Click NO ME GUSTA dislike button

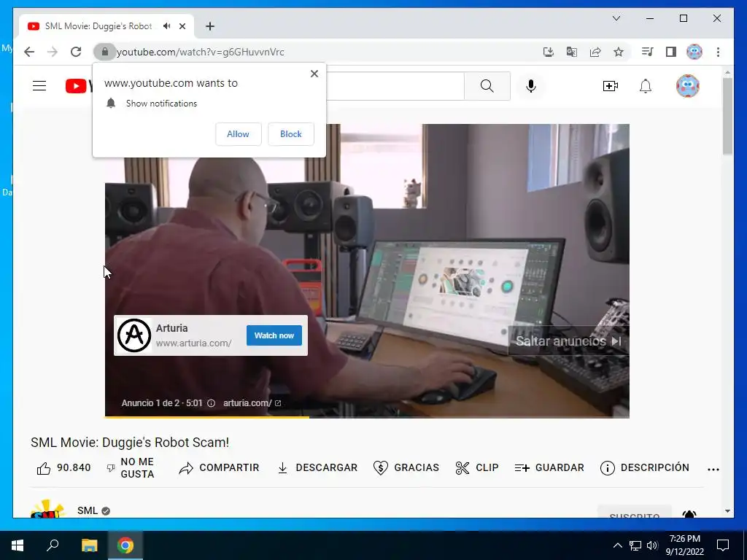pyautogui.click(x=131, y=468)
